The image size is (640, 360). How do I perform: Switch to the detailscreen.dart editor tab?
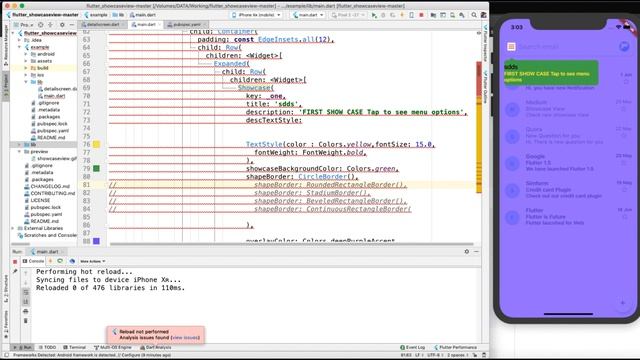(x=103, y=25)
